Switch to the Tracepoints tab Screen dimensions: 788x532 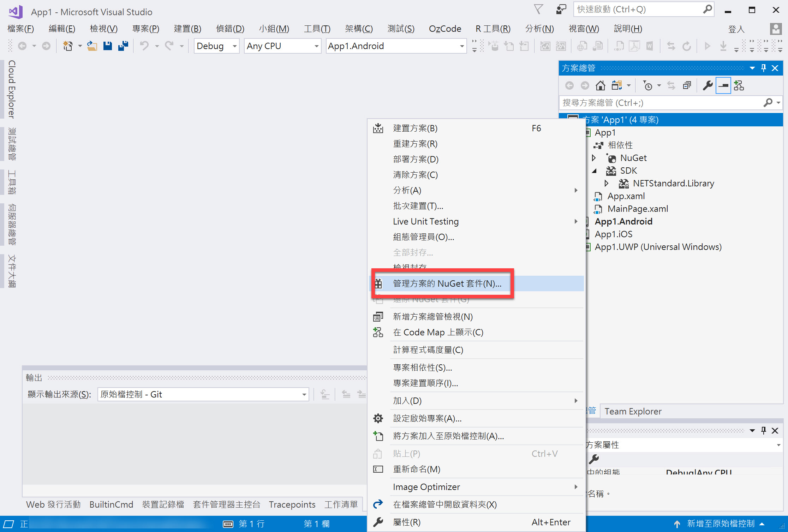(x=292, y=504)
